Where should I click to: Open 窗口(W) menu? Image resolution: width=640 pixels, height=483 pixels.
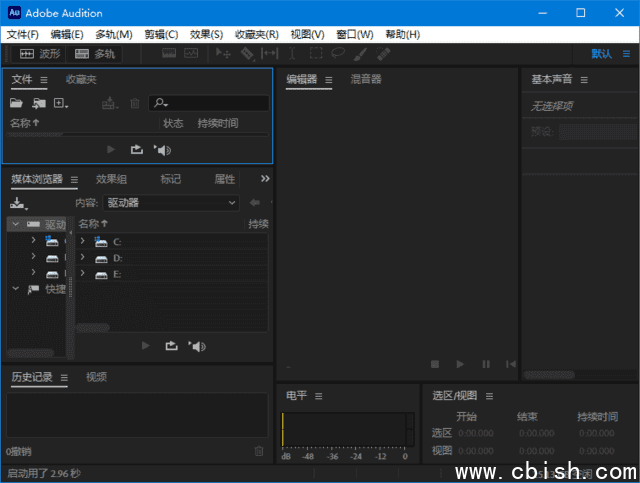pos(355,35)
